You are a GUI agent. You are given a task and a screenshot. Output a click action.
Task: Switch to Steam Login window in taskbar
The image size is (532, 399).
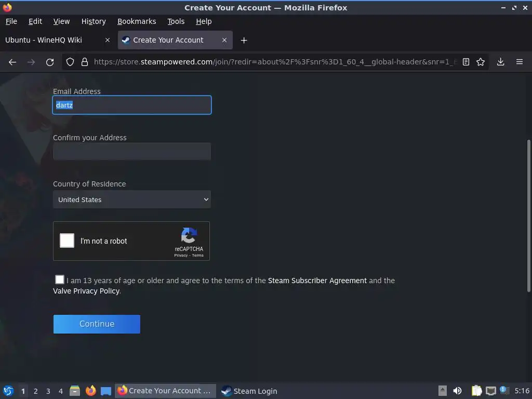coord(250,391)
